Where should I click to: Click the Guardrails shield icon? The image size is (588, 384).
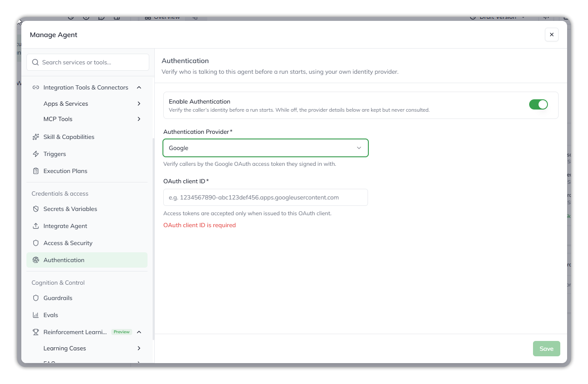(x=36, y=298)
